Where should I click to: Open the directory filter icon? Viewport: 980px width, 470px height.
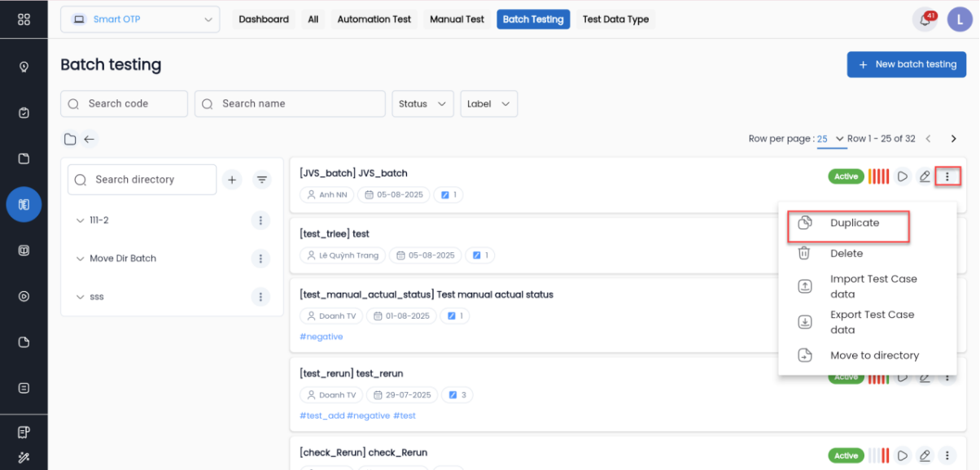(262, 180)
